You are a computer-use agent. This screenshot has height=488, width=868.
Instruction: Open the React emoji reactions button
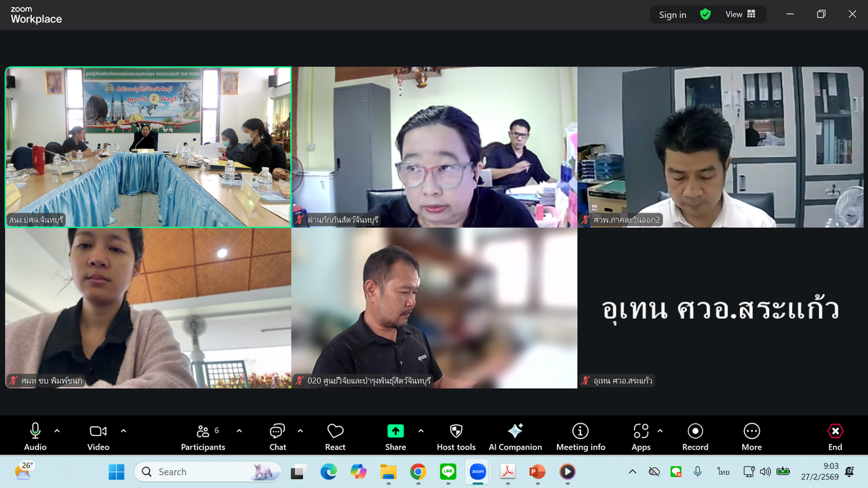tap(335, 432)
